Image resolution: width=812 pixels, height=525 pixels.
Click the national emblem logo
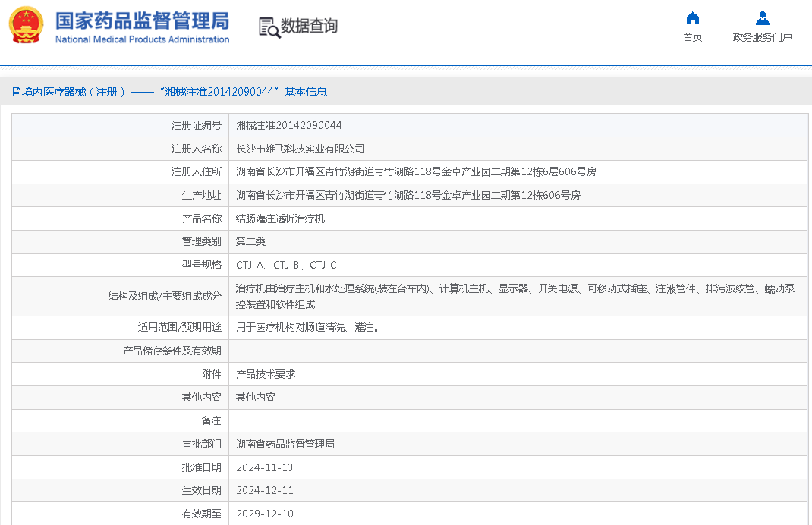point(27,26)
